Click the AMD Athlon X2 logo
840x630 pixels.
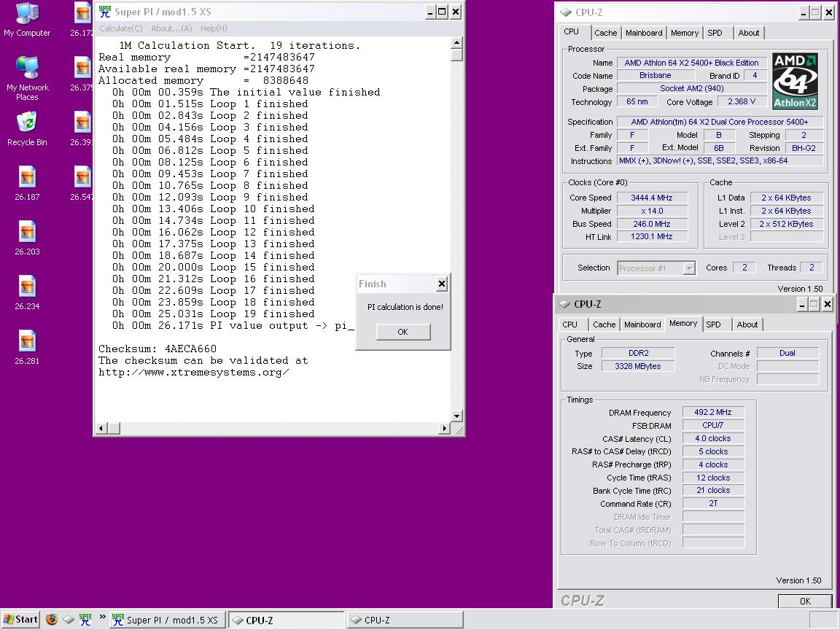[795, 81]
